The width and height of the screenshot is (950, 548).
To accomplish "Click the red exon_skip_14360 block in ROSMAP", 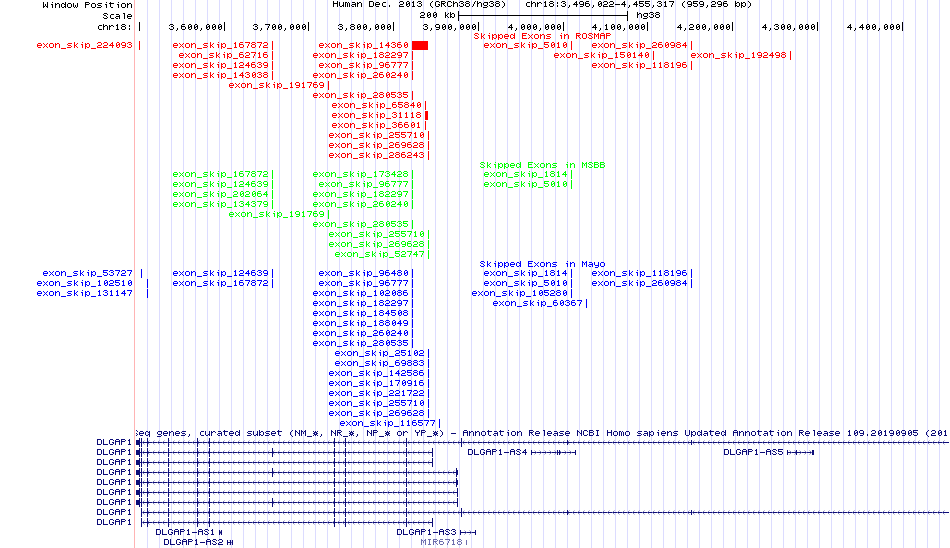I will point(420,45).
